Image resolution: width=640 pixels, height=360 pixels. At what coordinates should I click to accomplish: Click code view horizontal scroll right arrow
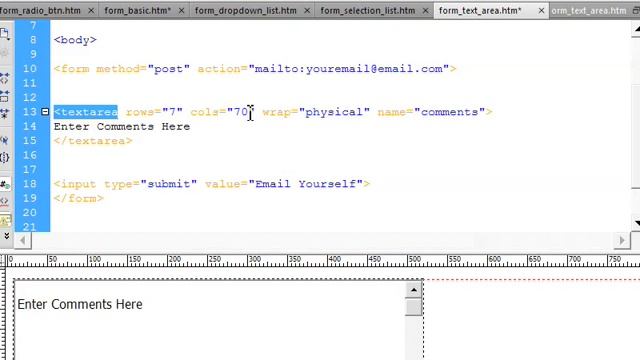622,240
